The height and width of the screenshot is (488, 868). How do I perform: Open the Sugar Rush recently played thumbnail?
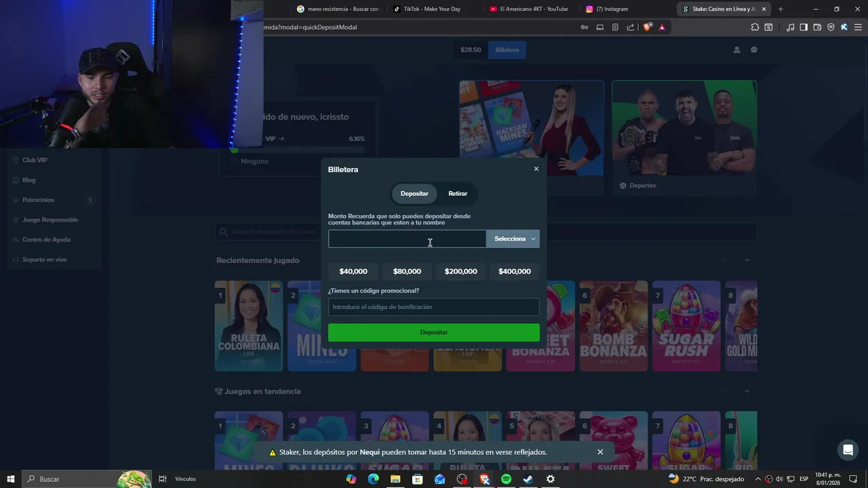coord(686,326)
